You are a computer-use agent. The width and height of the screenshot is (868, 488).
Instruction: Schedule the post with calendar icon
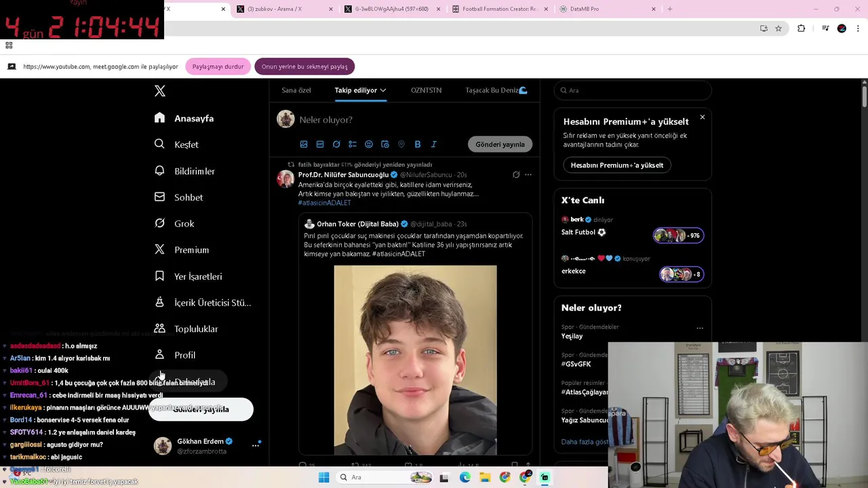click(385, 144)
